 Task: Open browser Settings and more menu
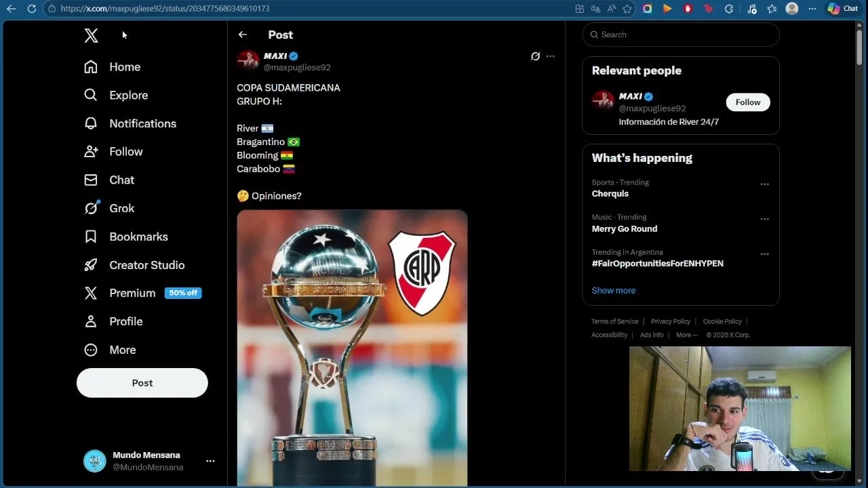812,9
